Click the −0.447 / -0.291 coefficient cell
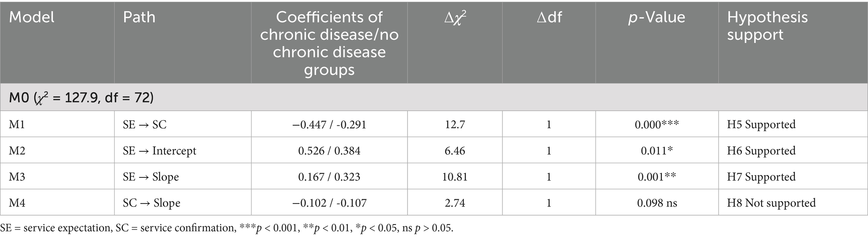This screenshot has width=868, height=238. 329,124
